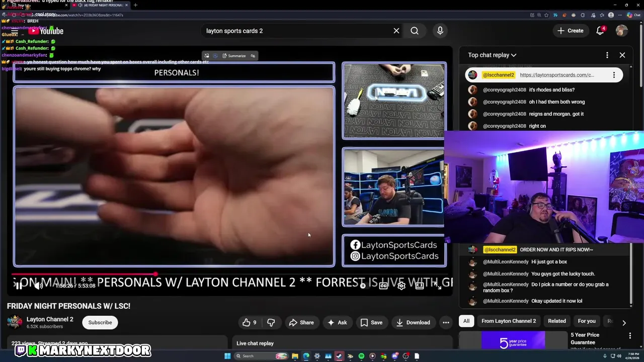
Task: Expand the Top chat replay dropdown
Action: [492, 55]
